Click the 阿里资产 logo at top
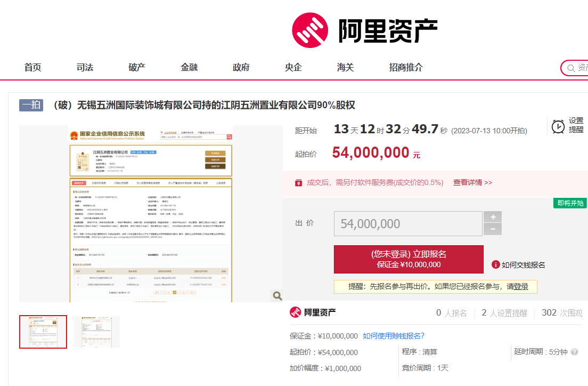This screenshot has height=386, width=588. 364,30
